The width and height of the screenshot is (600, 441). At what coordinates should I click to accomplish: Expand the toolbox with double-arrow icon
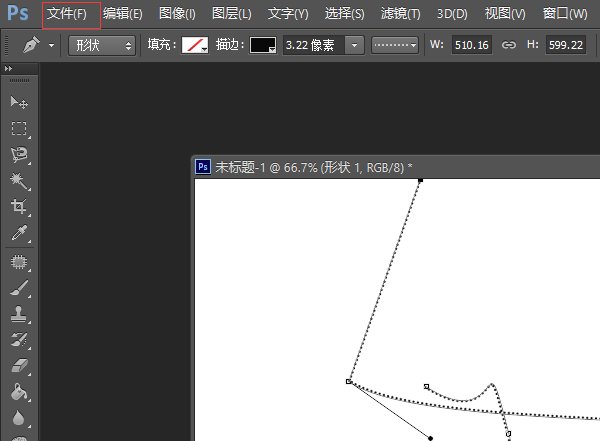[8, 69]
